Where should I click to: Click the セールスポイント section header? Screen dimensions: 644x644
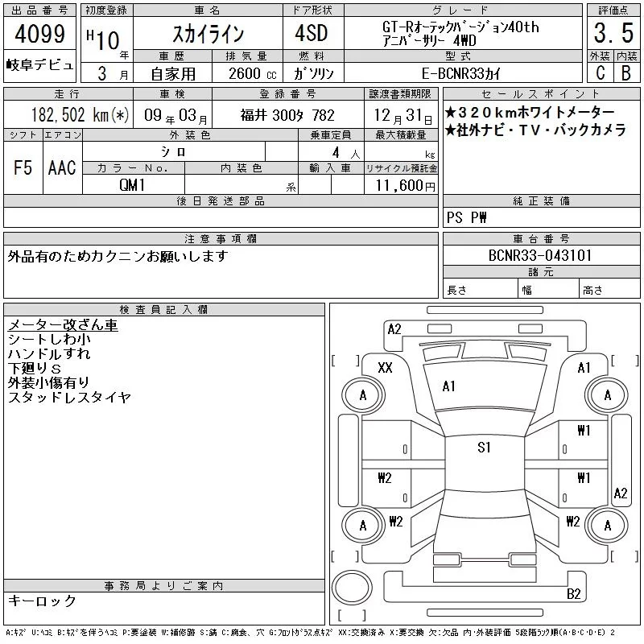tap(541, 94)
